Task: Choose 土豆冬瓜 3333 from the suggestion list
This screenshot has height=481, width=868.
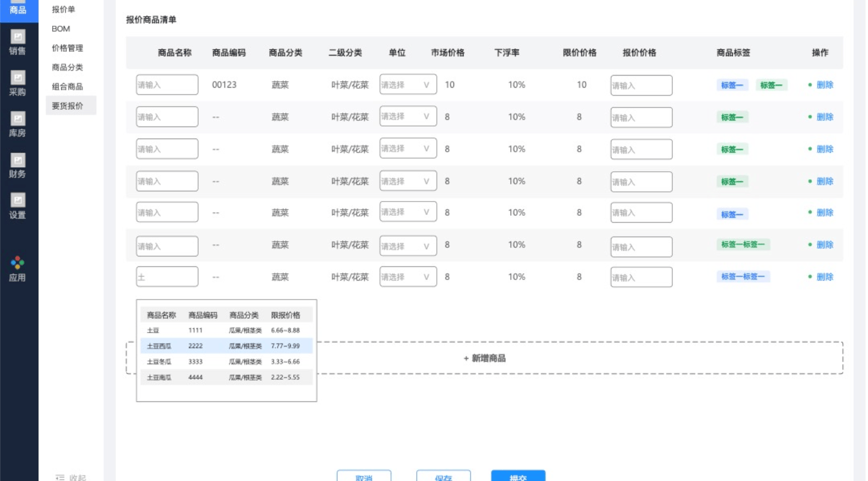Action: pyautogui.click(x=227, y=362)
